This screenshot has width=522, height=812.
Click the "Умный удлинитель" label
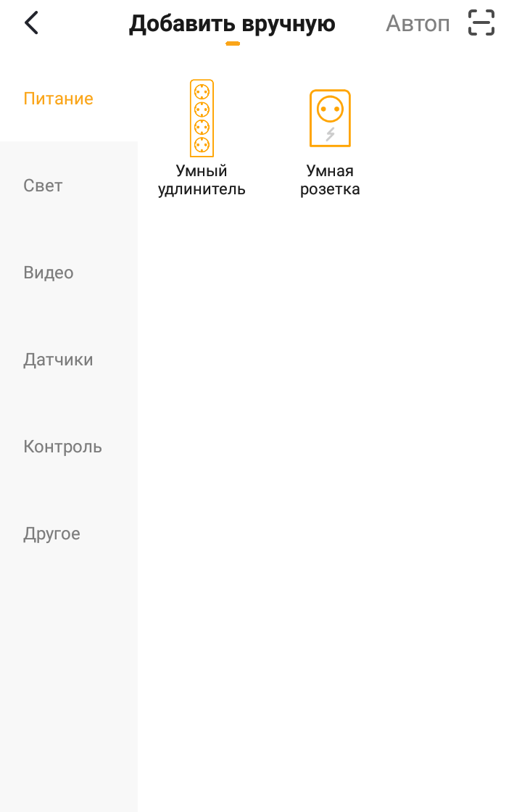[x=202, y=180]
